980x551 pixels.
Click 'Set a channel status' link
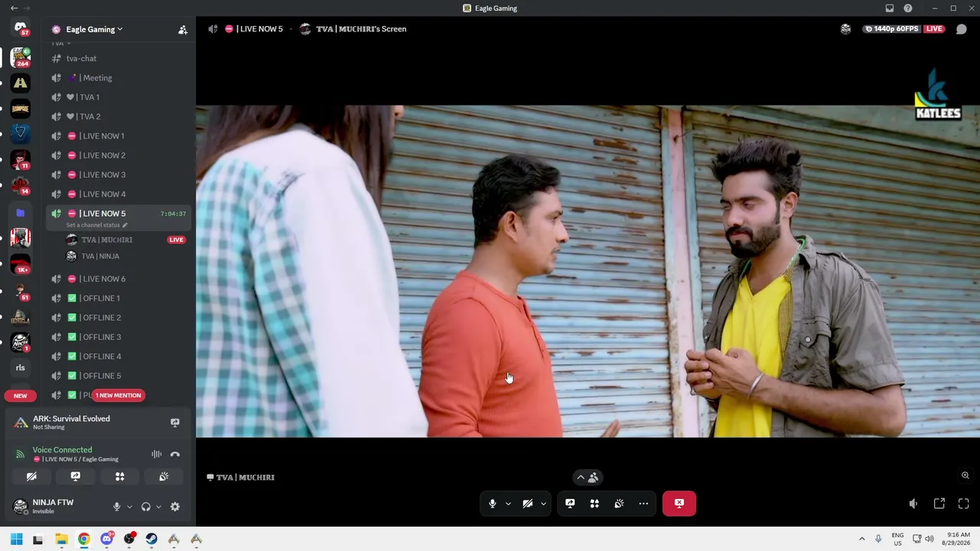(96, 225)
